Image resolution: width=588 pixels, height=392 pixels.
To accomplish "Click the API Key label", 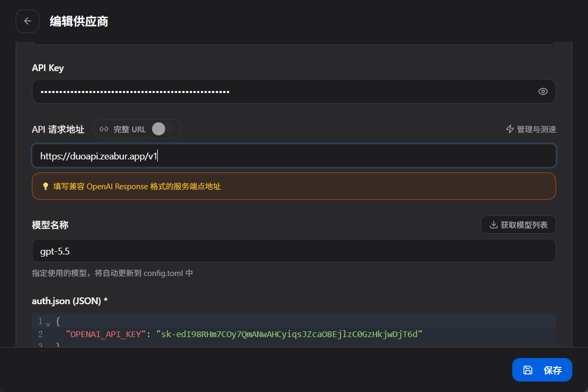I will [x=48, y=68].
